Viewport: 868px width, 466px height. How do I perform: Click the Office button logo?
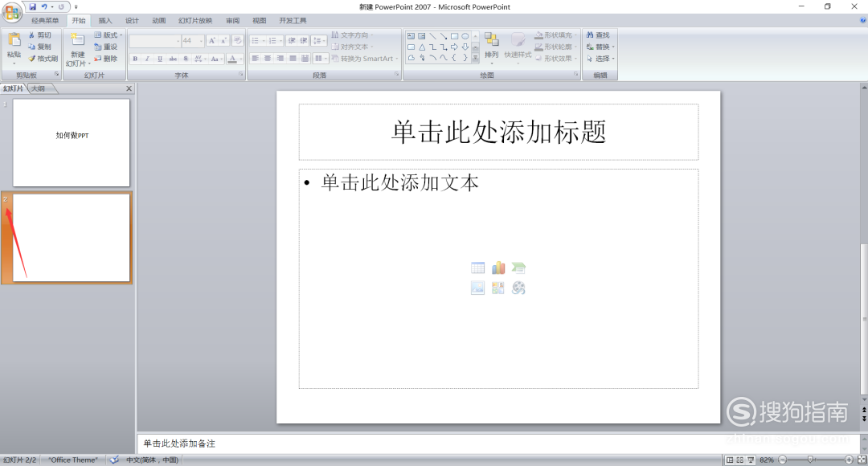[11, 11]
